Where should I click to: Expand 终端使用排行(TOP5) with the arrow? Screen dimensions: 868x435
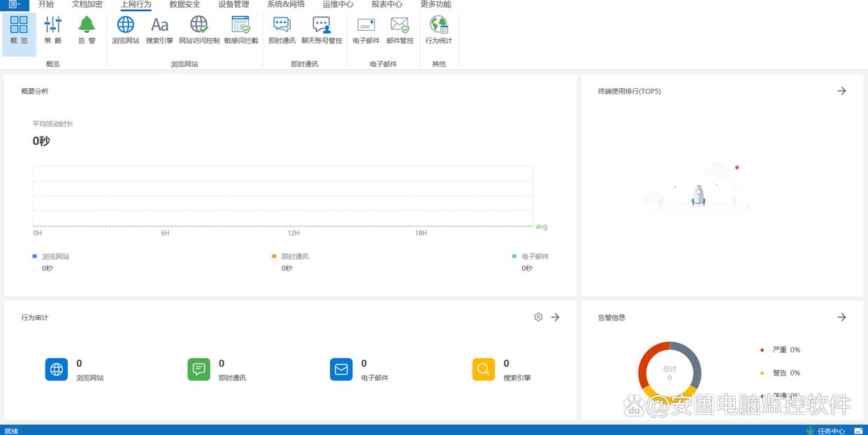point(842,91)
